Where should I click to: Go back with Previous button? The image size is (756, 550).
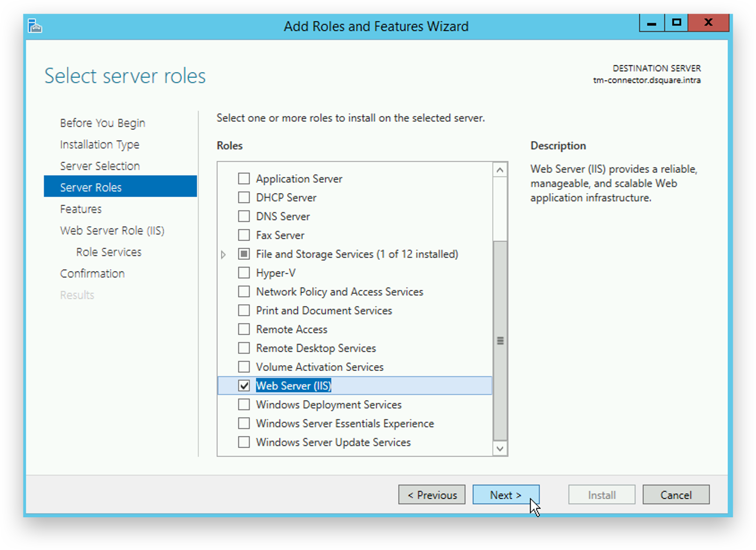(431, 495)
